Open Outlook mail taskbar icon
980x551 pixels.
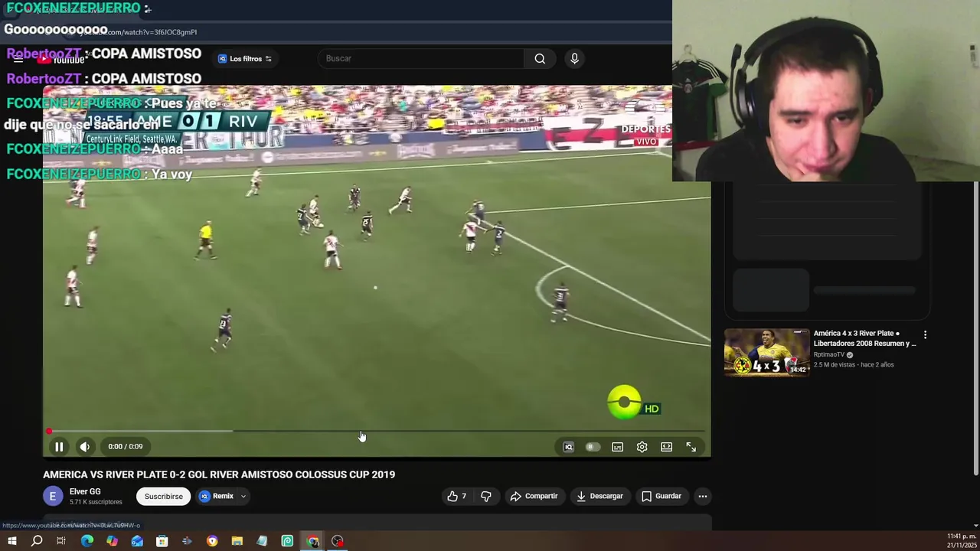137,541
